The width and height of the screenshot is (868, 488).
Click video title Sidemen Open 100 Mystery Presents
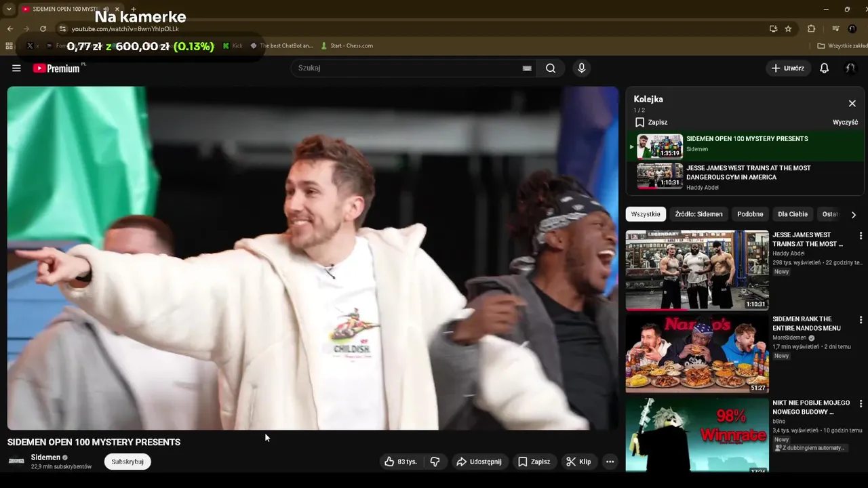(x=94, y=442)
